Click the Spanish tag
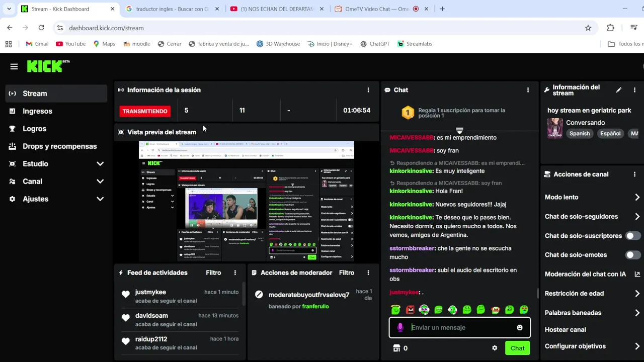Image resolution: width=644 pixels, height=362 pixels. click(x=580, y=134)
